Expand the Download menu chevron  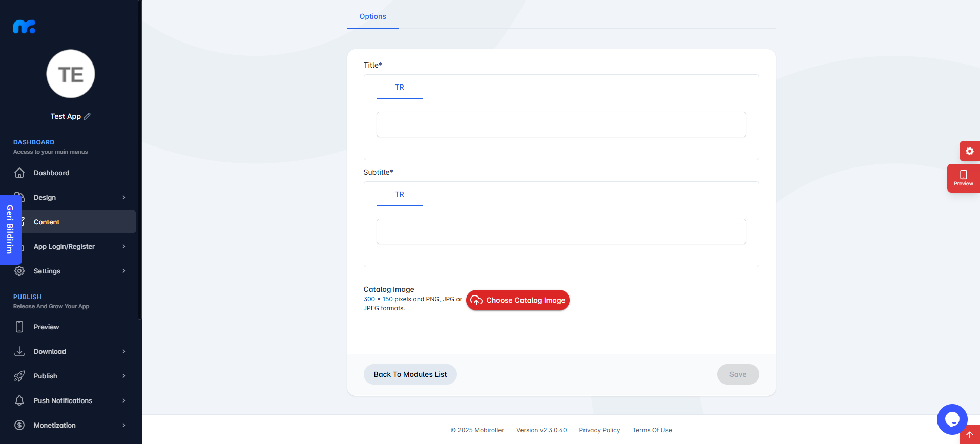124,351
